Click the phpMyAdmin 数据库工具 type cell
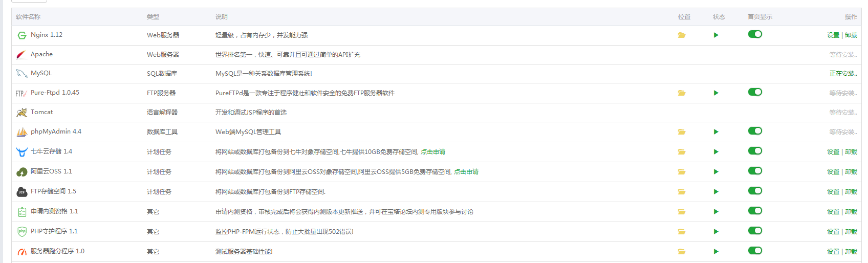The image size is (868, 263). tap(162, 132)
